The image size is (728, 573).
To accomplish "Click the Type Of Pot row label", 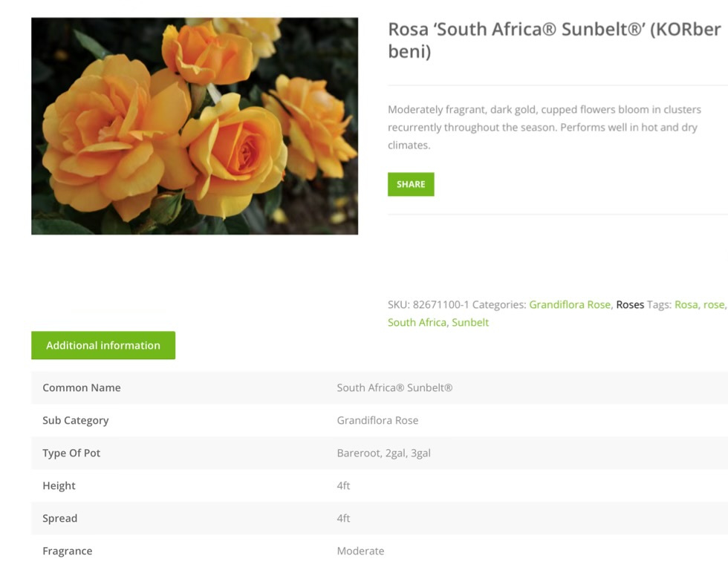I will (71, 454).
